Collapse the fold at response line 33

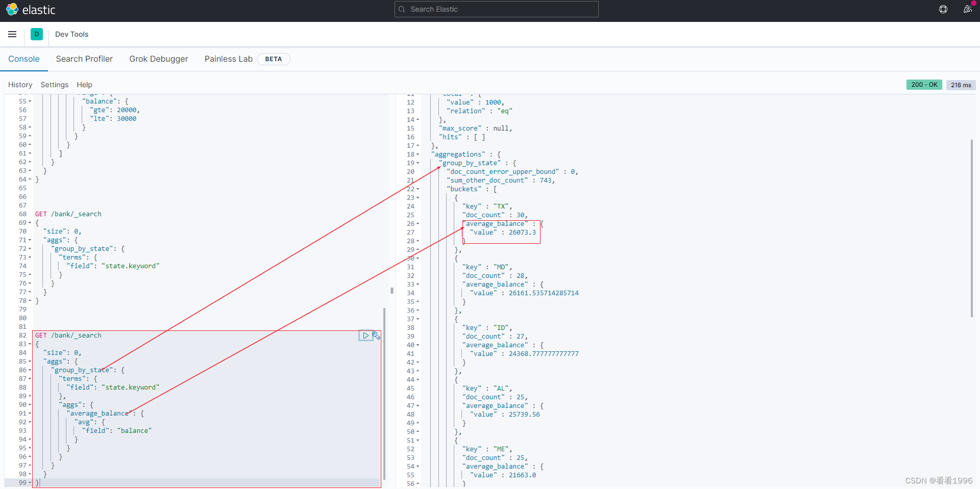click(418, 285)
